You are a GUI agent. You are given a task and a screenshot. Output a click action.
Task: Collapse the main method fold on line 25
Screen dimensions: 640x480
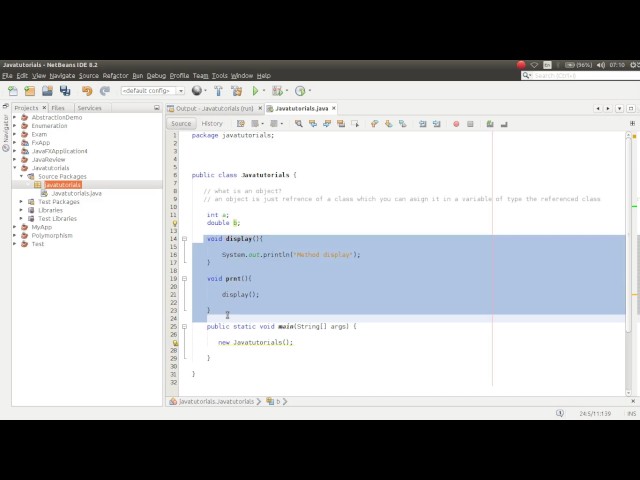[x=184, y=327]
